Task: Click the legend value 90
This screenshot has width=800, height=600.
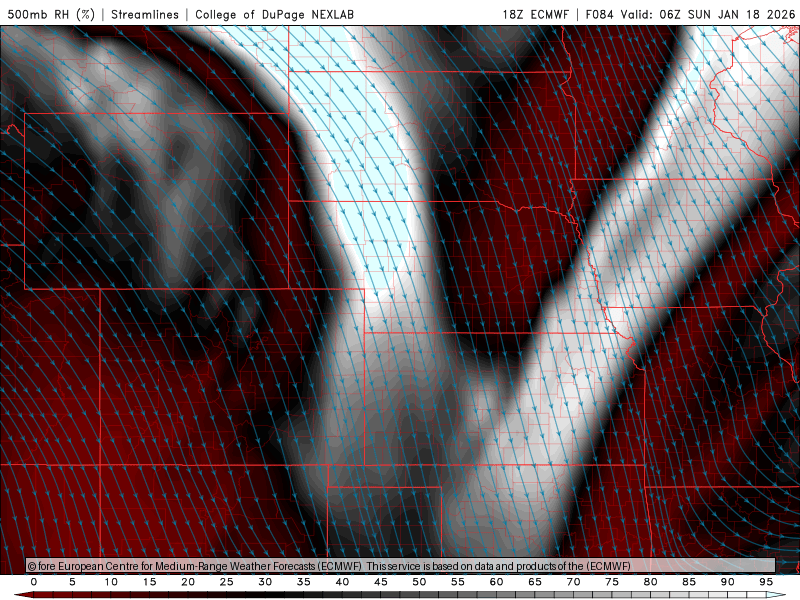Action: point(727,582)
